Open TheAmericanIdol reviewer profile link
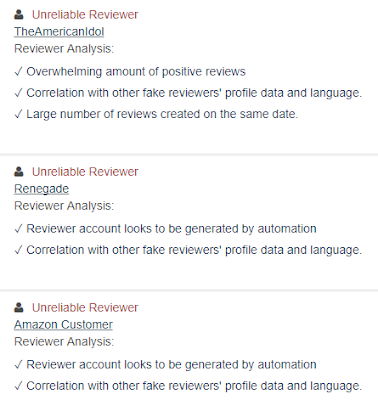Image resolution: width=378 pixels, height=400 pixels. 59,32
